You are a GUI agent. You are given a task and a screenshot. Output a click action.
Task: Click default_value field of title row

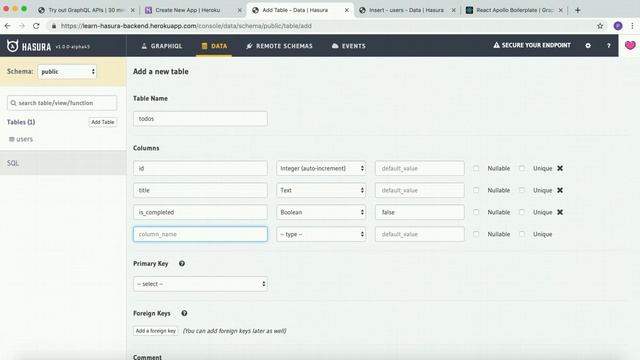click(x=420, y=190)
